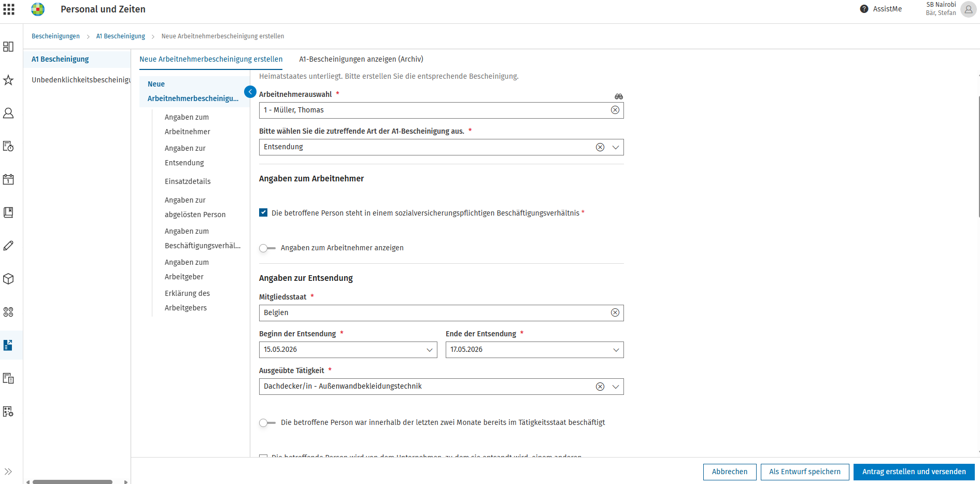Toggle Angaben zum Arbeitnehmer anzeigen switch
The width and height of the screenshot is (980, 484).
coord(267,248)
